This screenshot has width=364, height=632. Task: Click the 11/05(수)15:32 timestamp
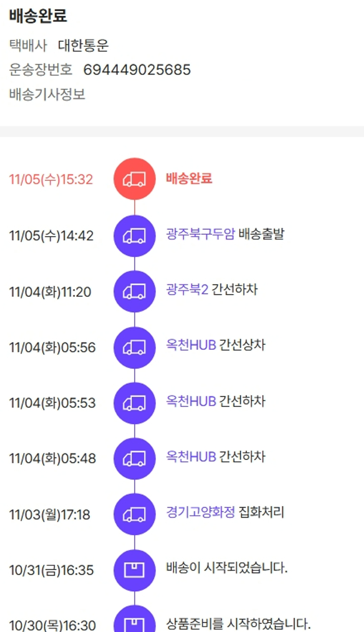(51, 179)
